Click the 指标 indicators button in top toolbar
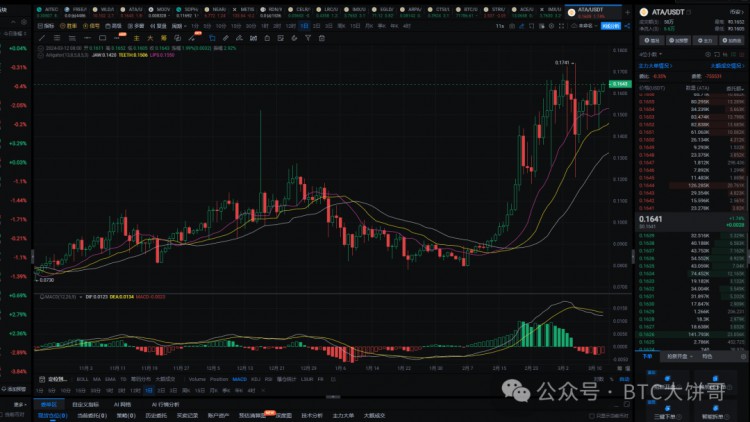 tap(46, 26)
